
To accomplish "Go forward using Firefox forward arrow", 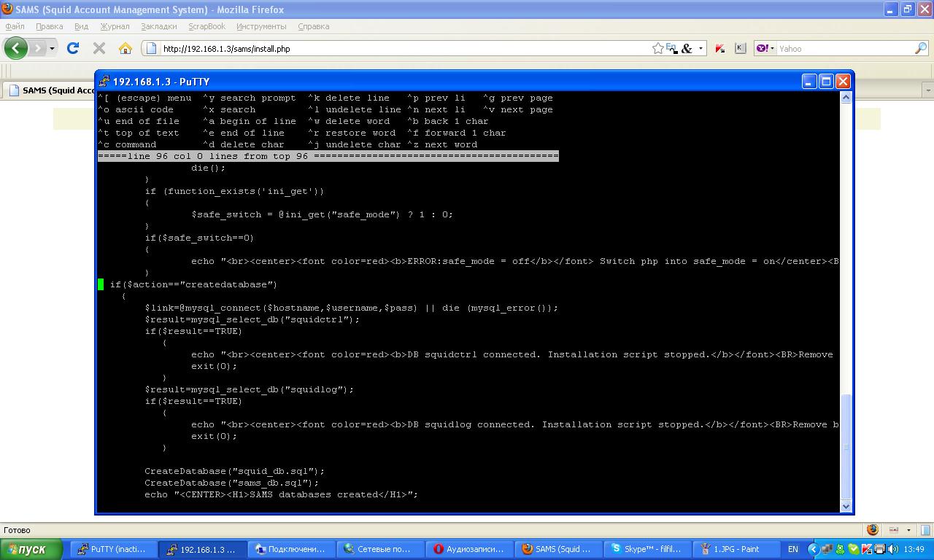I will click(x=36, y=48).
